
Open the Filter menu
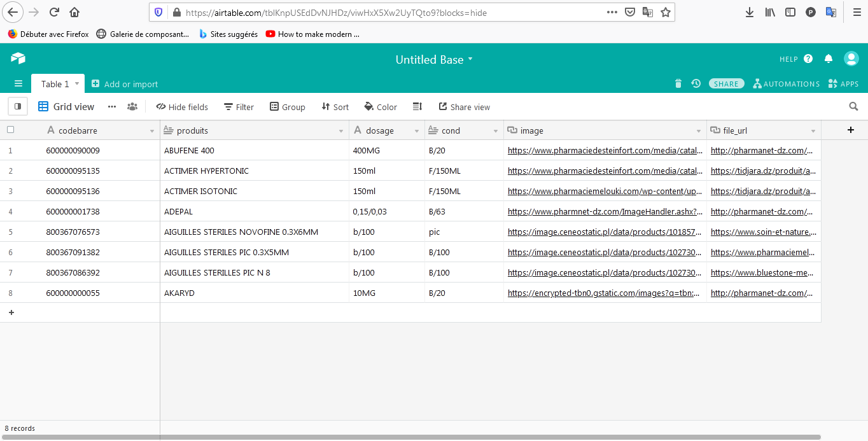(x=239, y=107)
